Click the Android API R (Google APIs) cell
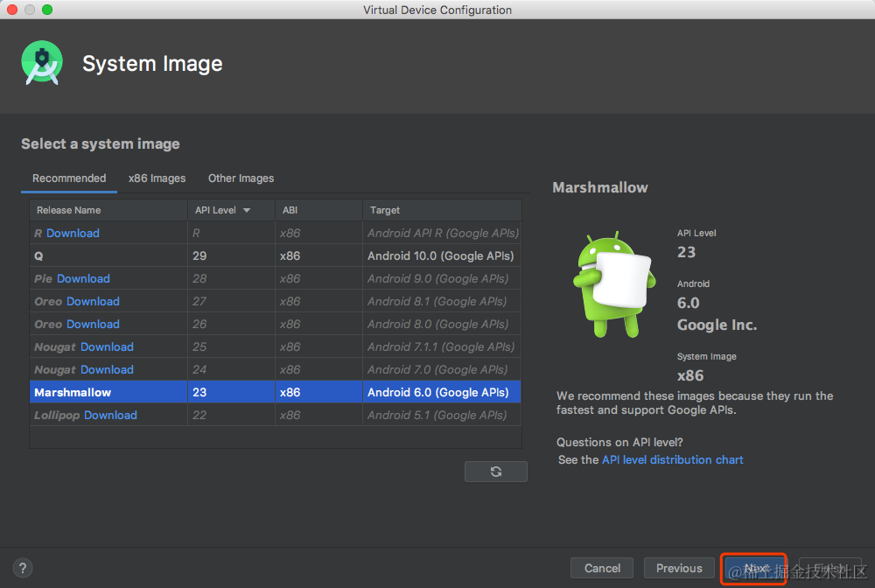The width and height of the screenshot is (875, 588). 442,234
